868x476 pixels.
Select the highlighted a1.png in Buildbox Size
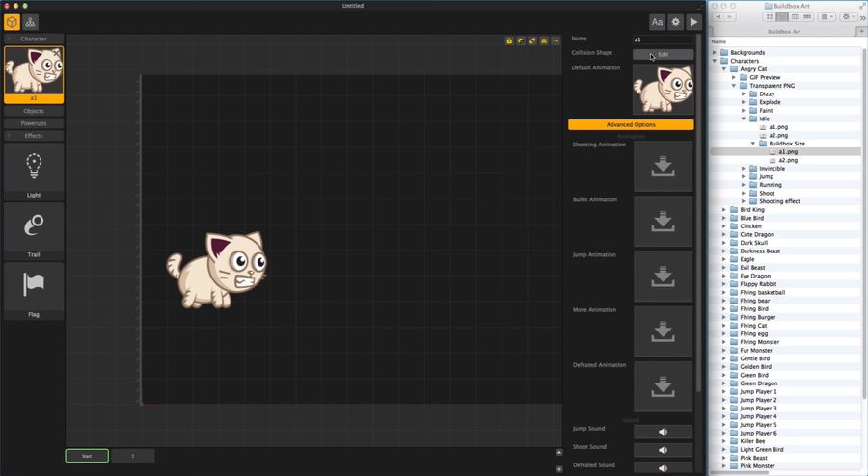(x=786, y=151)
